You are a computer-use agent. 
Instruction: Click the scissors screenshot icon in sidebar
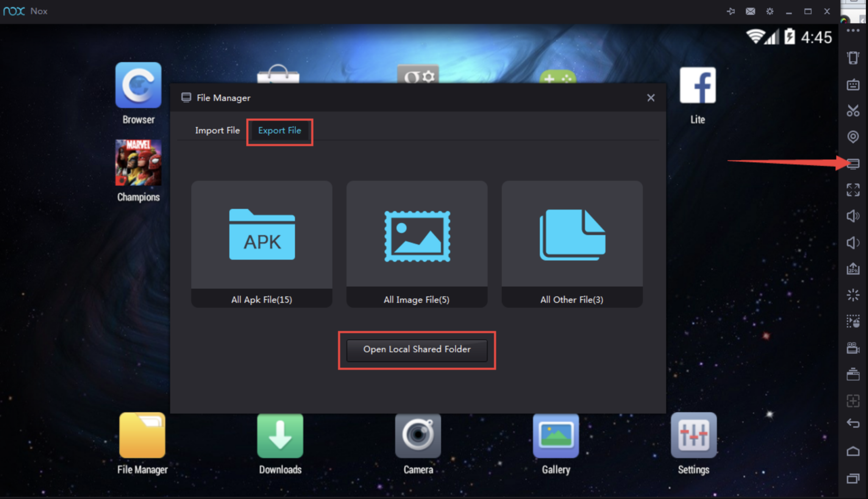[853, 111]
